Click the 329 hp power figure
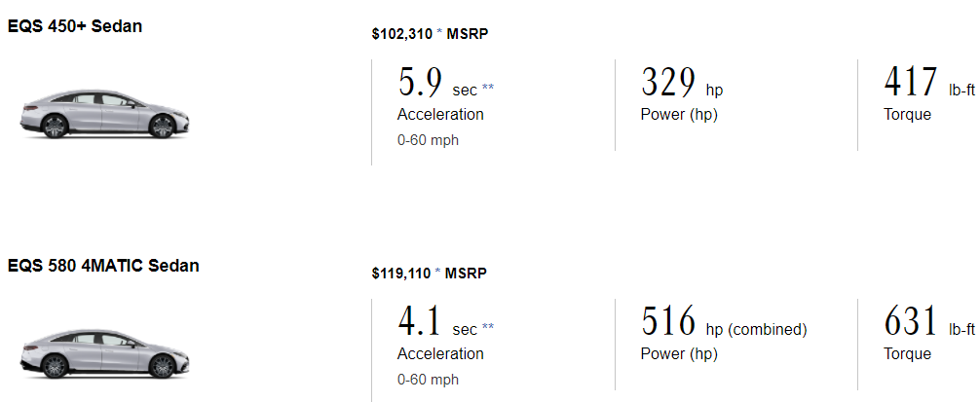 tap(682, 83)
